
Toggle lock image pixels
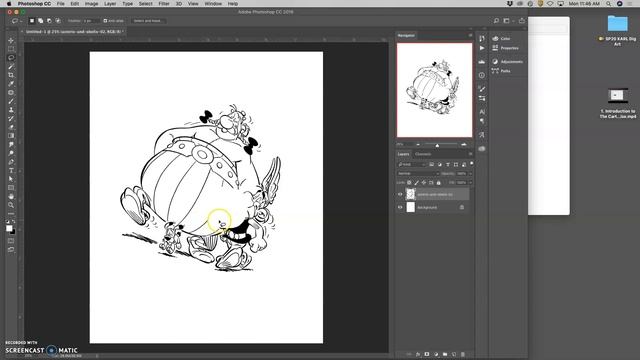[417, 183]
